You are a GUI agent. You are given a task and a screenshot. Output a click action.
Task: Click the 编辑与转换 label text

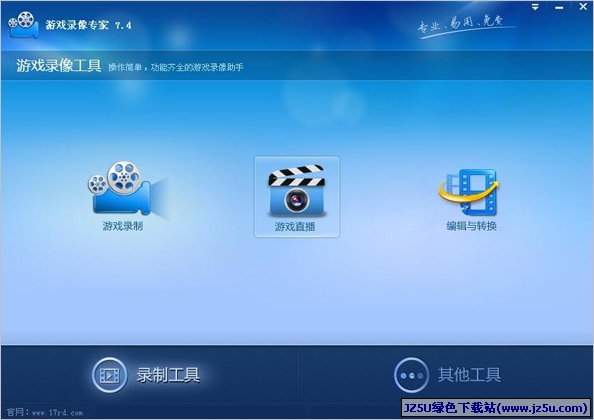click(x=471, y=226)
